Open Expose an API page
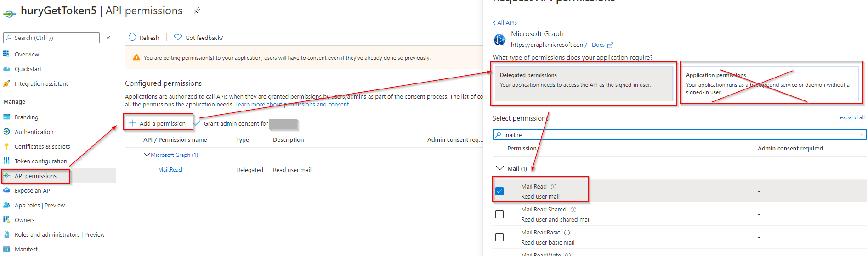Image resolution: width=868 pixels, height=256 pixels. pos(33,190)
